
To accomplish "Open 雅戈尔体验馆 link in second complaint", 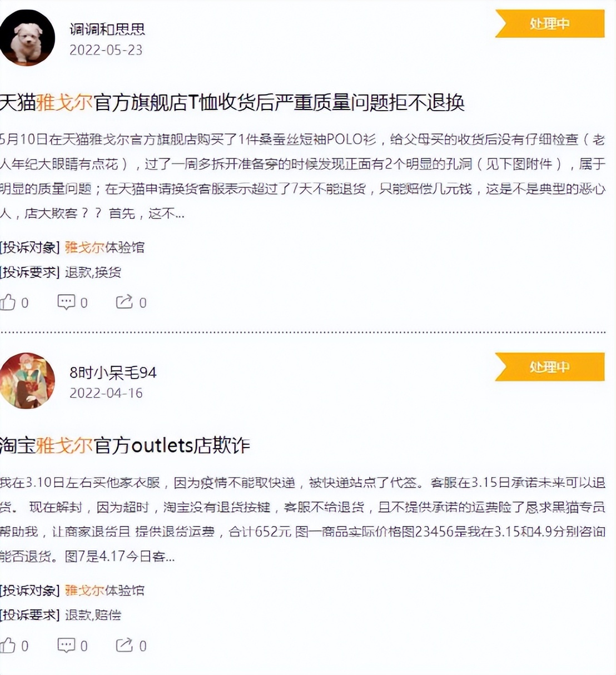I will 105,590.
